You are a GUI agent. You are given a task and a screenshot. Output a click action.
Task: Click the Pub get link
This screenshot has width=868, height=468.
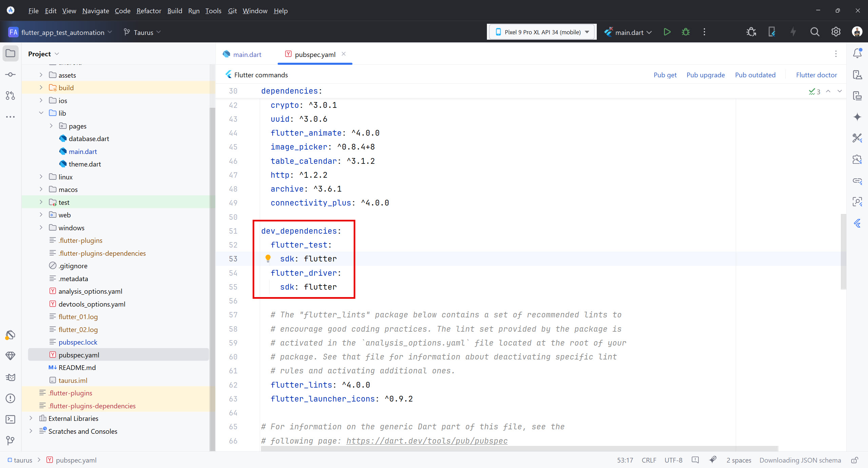click(665, 75)
